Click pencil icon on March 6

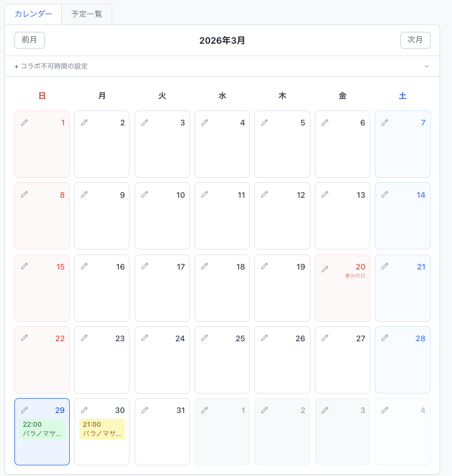point(325,123)
